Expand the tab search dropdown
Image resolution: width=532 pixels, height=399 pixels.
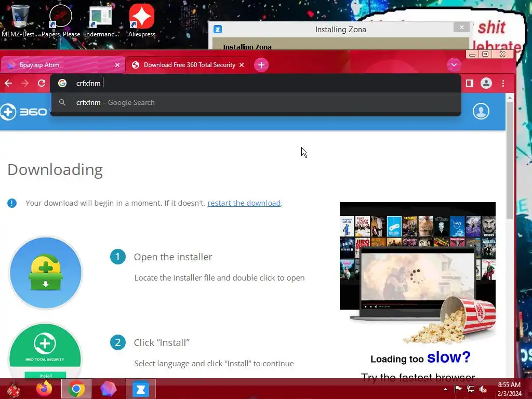pos(454,64)
